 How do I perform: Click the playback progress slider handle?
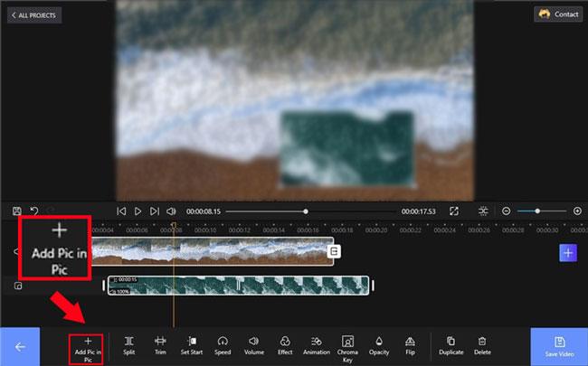tap(306, 211)
